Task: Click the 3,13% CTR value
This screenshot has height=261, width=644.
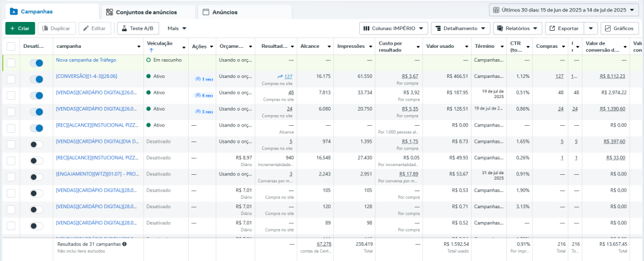Action: pyautogui.click(x=522, y=206)
